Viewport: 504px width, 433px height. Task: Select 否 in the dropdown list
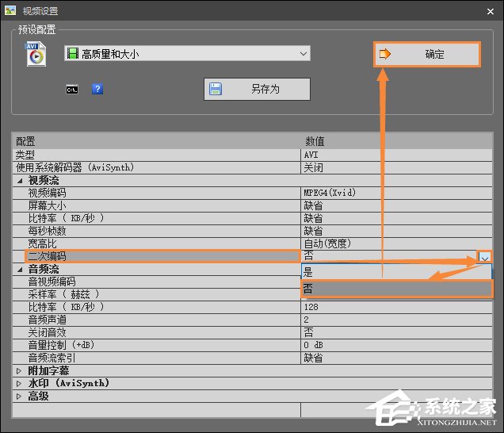pyautogui.click(x=396, y=289)
